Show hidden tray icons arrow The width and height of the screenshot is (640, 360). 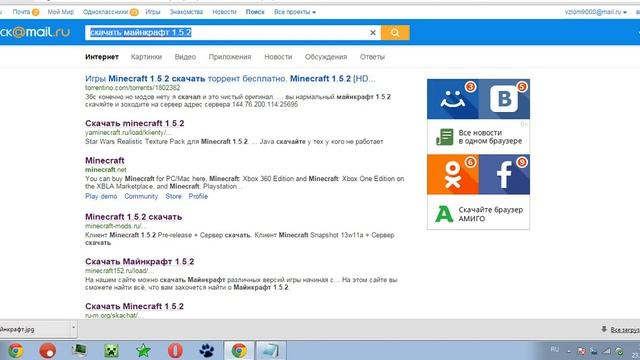pyautogui.click(x=569, y=351)
